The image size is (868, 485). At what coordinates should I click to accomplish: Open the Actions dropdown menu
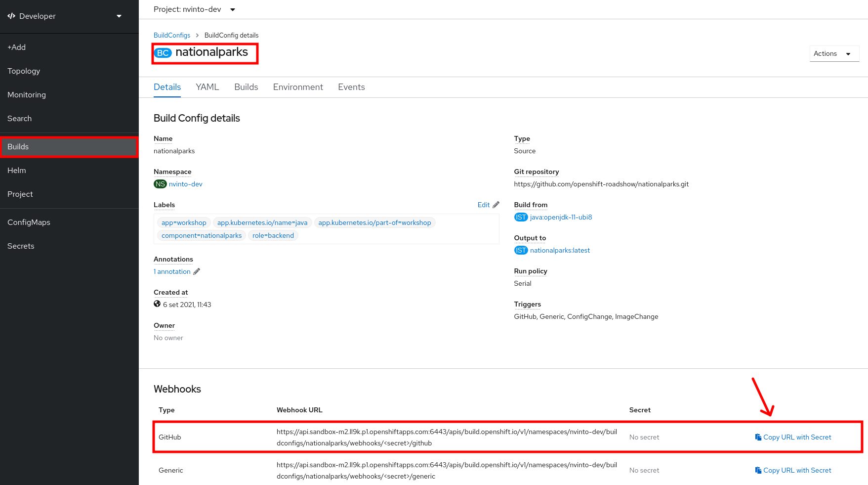(833, 53)
